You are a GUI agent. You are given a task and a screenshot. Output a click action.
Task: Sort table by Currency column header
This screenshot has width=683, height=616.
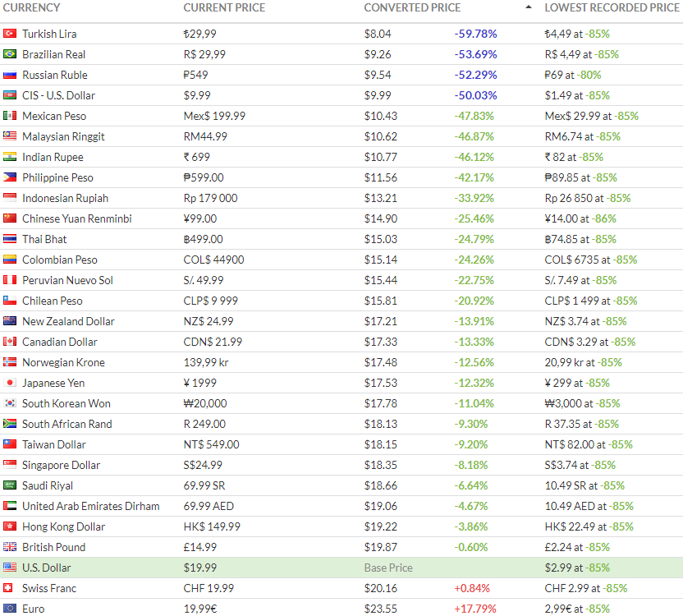32,7
